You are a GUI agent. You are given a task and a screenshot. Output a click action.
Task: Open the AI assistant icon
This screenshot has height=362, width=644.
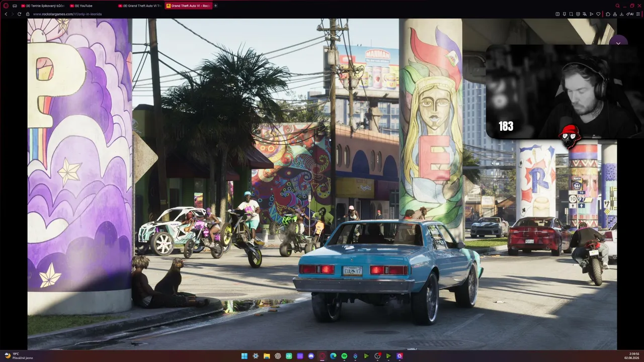tap(630, 14)
